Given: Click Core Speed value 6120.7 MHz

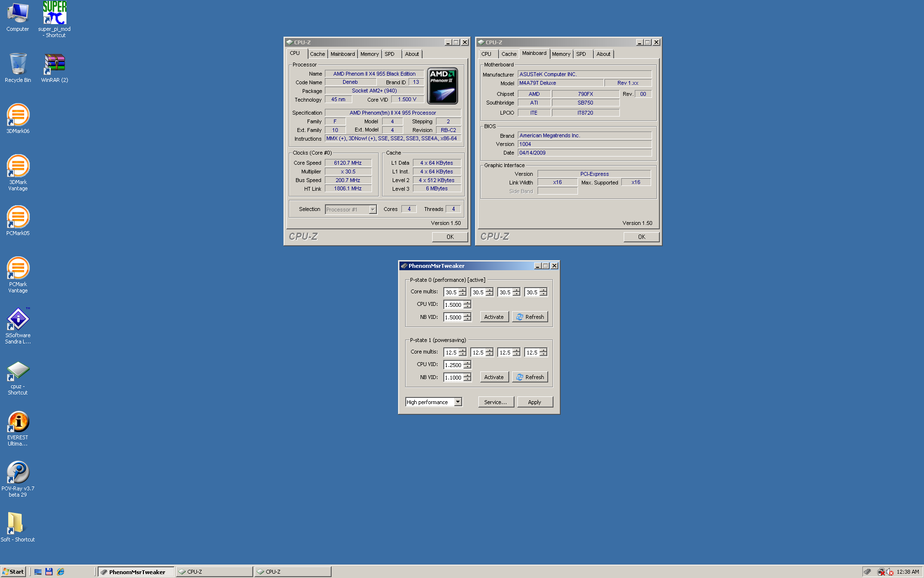Looking at the screenshot, I should pos(348,163).
